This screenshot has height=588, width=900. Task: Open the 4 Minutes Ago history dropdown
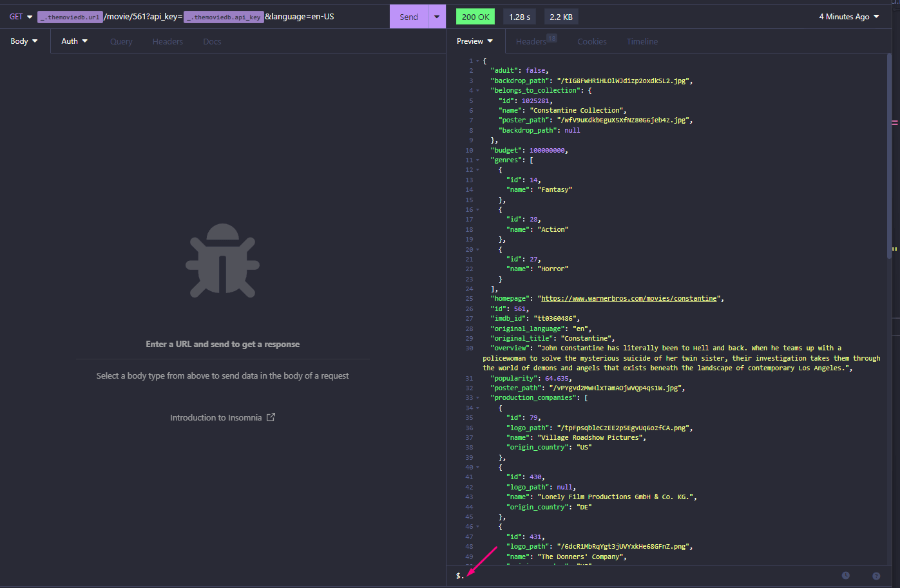tap(849, 17)
